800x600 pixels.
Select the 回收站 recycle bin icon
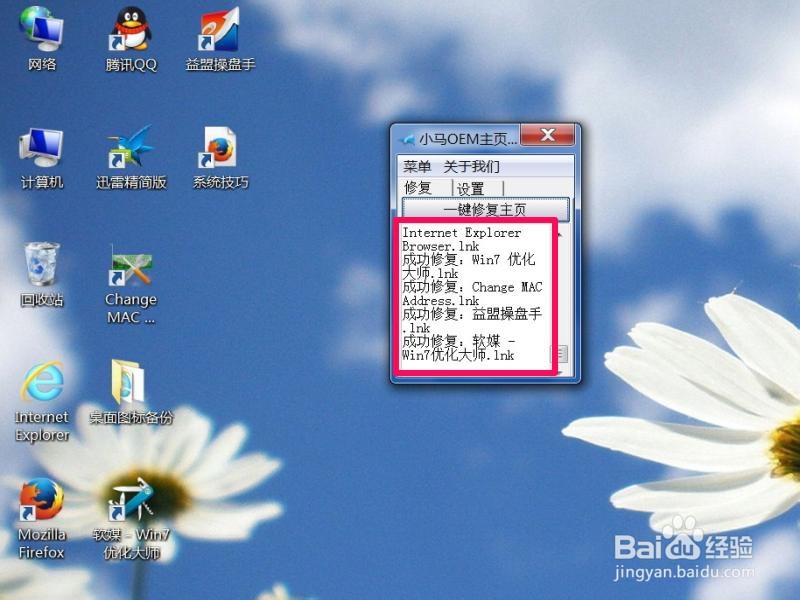(x=42, y=274)
